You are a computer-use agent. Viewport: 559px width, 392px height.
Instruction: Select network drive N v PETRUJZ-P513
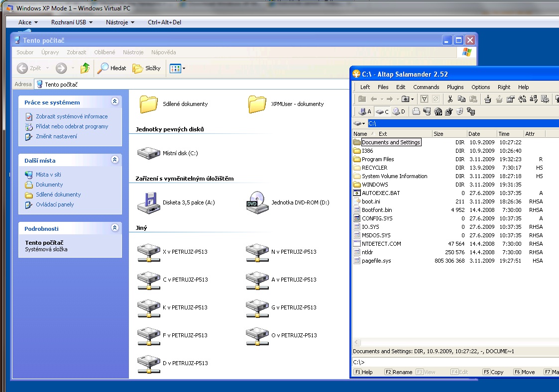tap(281, 252)
